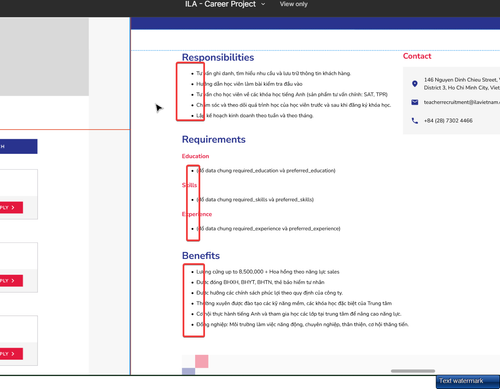This screenshot has width=500, height=389.
Task: Click the bottom APPLY button in left frame
Action: (x=11, y=354)
